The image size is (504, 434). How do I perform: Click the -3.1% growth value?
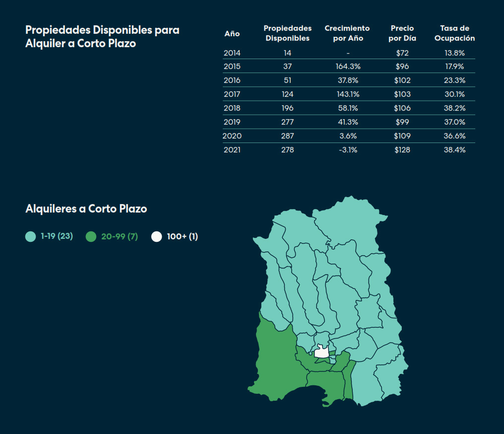[x=348, y=150]
